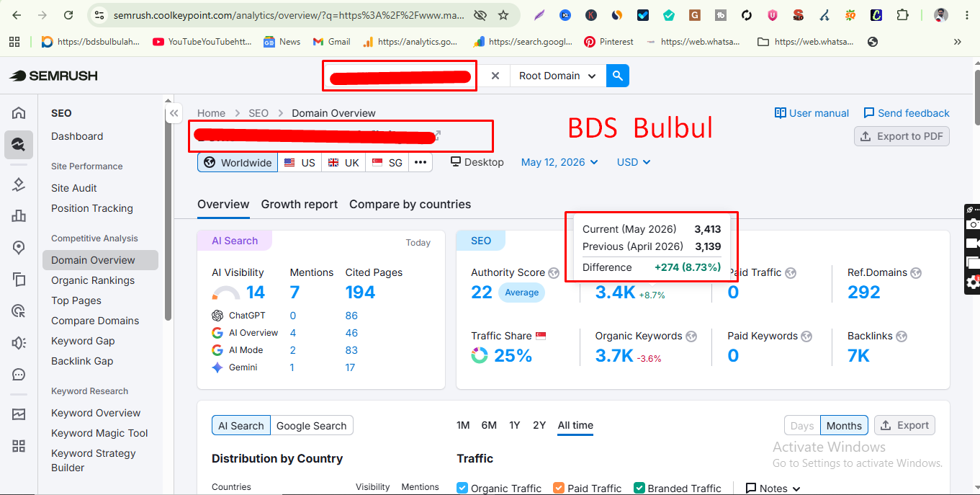Open the Home icon in the left rail
980x495 pixels.
[19, 112]
